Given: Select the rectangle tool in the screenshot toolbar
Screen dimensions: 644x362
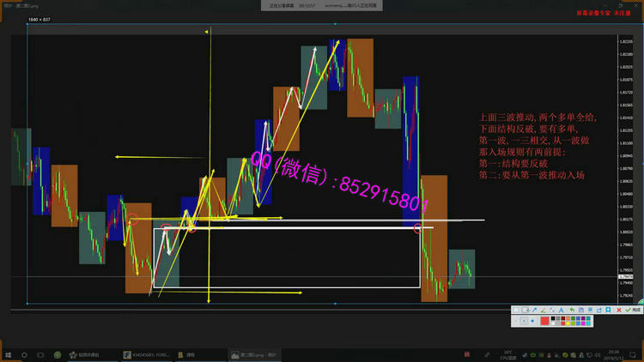Looking at the screenshot, I should (516, 310).
